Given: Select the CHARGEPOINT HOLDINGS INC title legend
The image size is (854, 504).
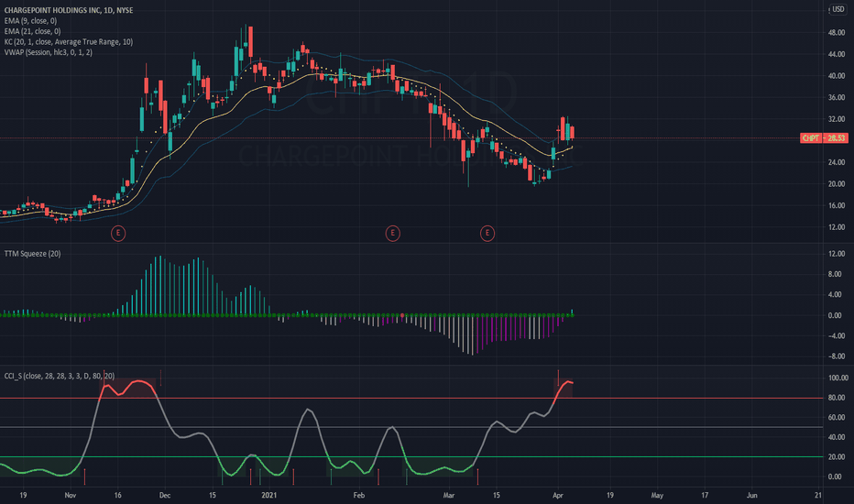Looking at the screenshot, I should (x=69, y=10).
